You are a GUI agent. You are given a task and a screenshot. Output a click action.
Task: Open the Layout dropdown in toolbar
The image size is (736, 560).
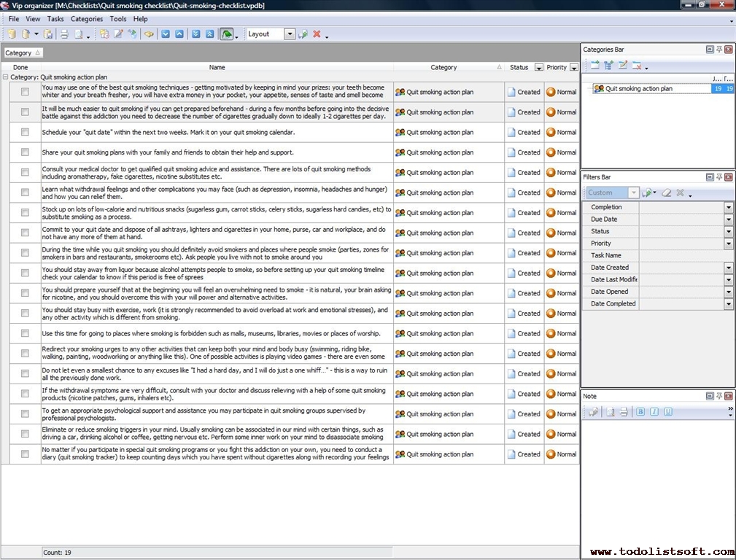290,34
